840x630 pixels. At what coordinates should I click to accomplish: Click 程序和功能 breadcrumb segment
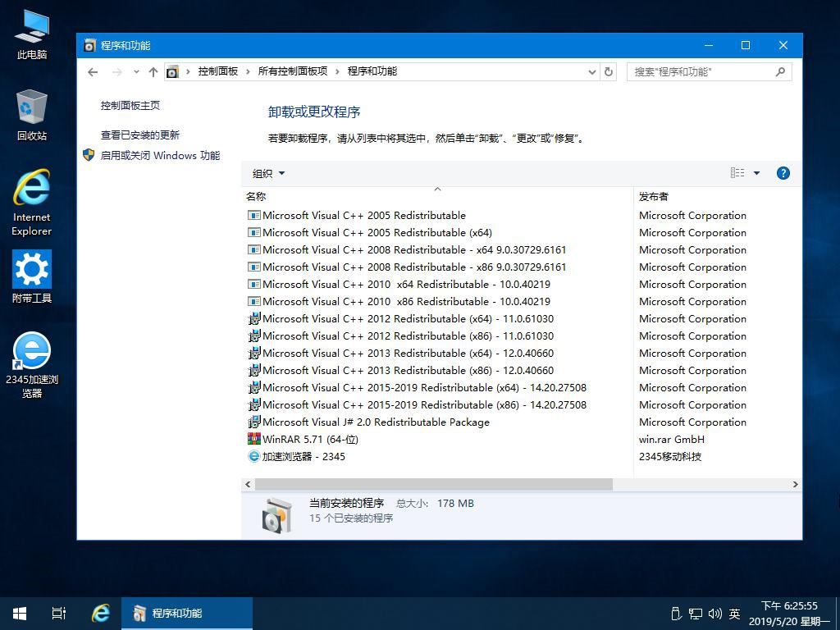(372, 71)
